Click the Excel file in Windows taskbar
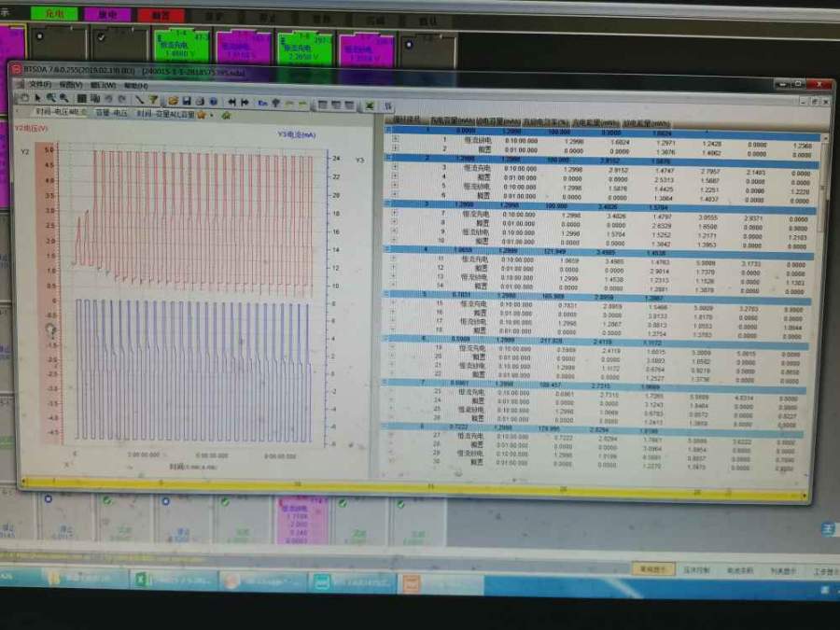Screen dimensions: 840x630 pyautogui.click(x=159, y=581)
